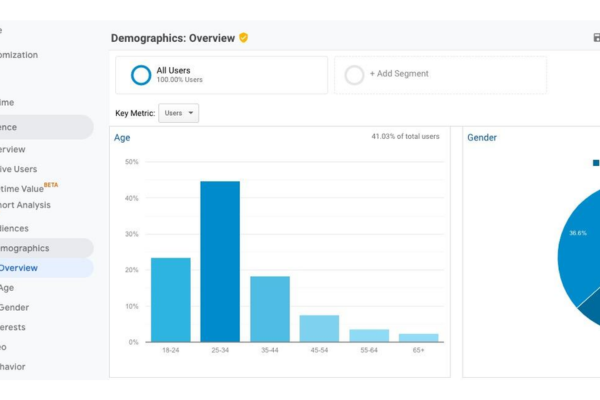Click the '41.03% of total users' text

pos(405,136)
